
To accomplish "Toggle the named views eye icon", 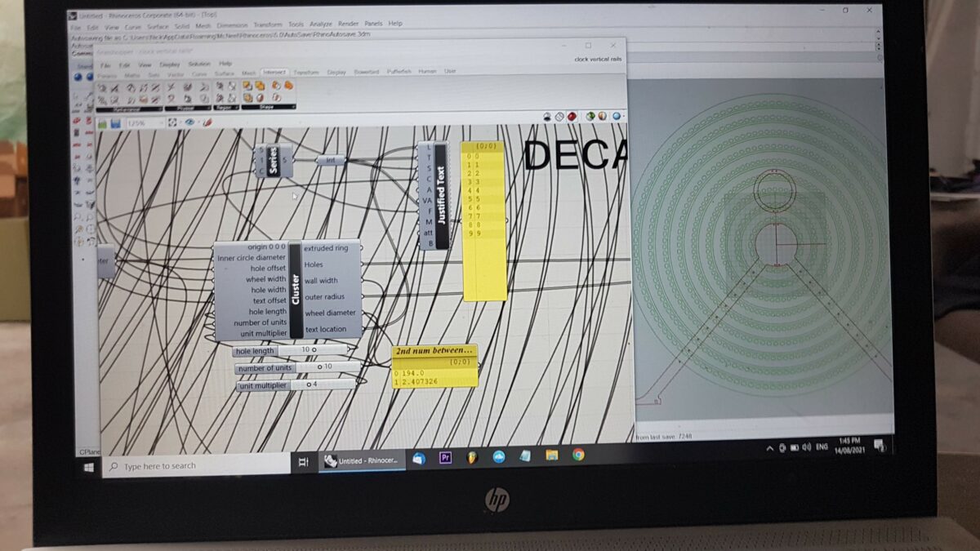I will point(190,122).
